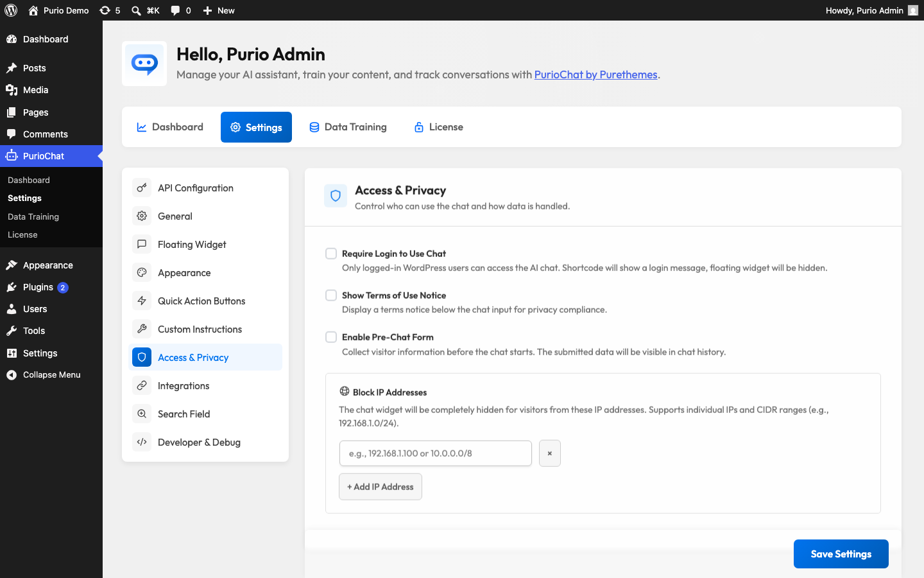The image size is (924, 578).
Task: Click the API Configuration key icon
Action: 142,188
